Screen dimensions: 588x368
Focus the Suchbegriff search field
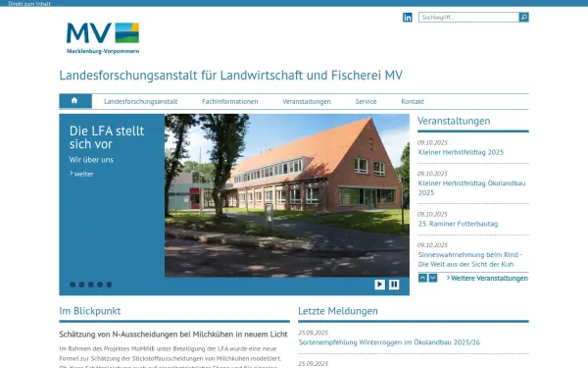[x=468, y=17]
